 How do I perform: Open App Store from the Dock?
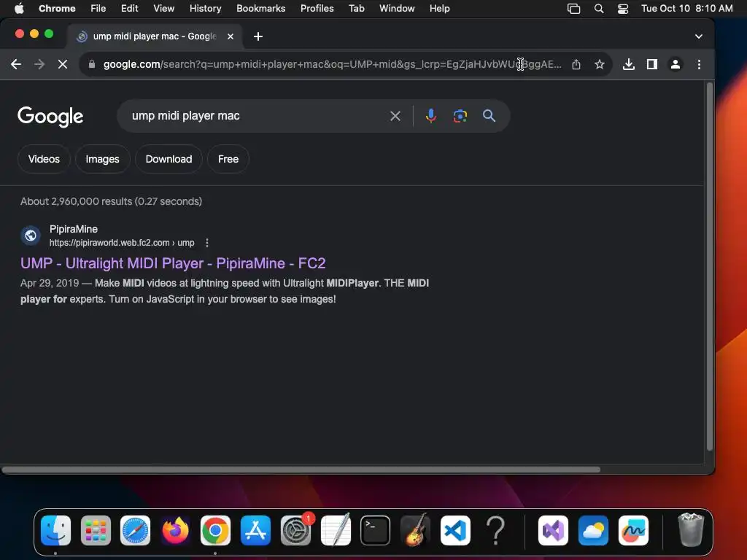click(255, 531)
